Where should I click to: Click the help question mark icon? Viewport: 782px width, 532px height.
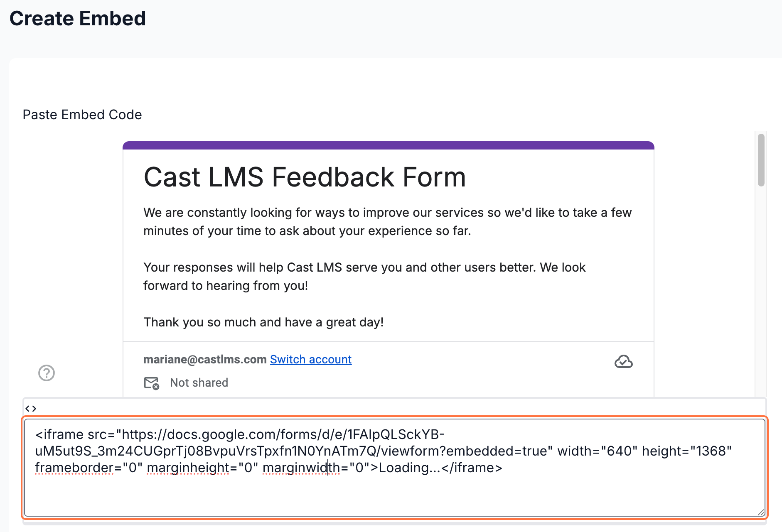(47, 373)
